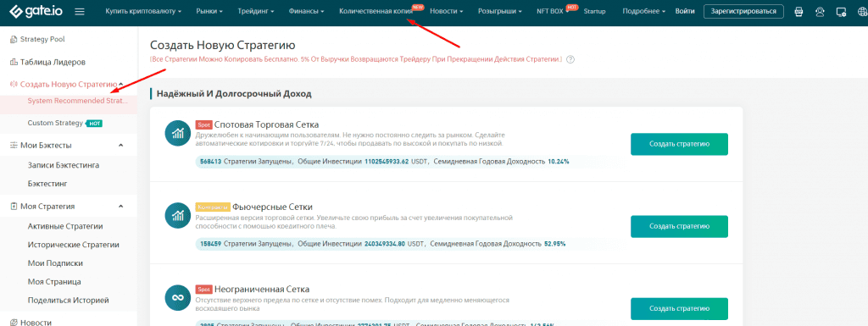
Task: Click the Создать Новую Стратегию sidebar icon
Action: [14, 85]
